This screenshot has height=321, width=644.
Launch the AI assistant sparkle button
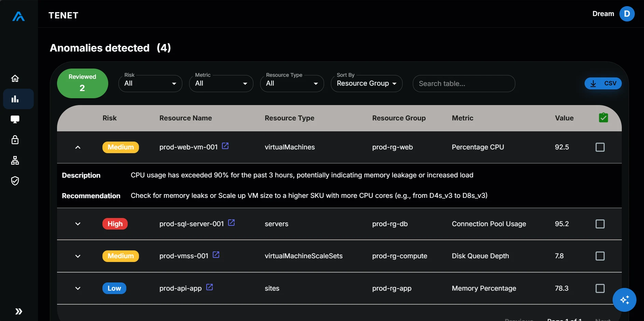pyautogui.click(x=625, y=300)
